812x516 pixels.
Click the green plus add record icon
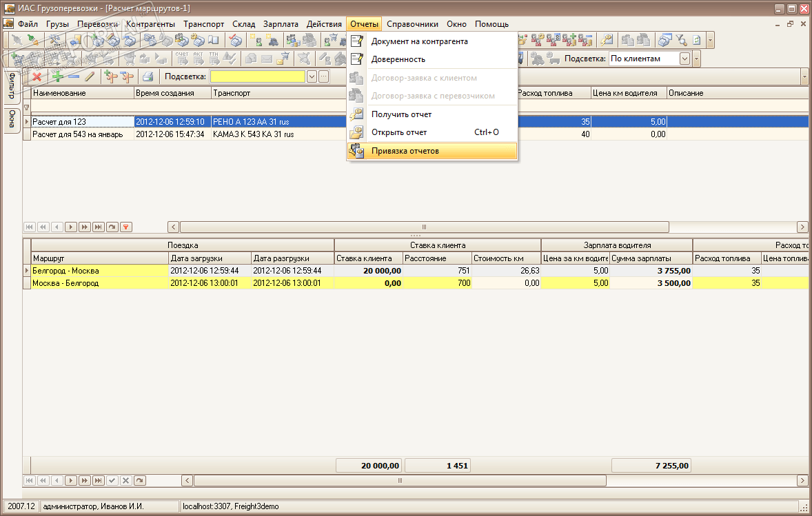tap(58, 76)
